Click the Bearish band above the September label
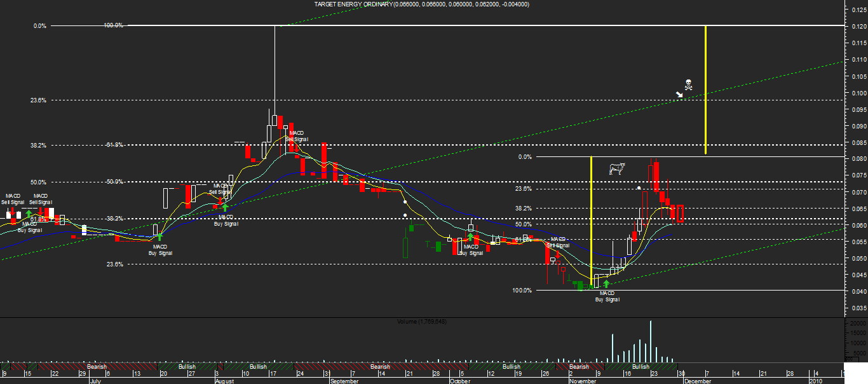The height and width of the screenshot is (384, 868). 380,367
